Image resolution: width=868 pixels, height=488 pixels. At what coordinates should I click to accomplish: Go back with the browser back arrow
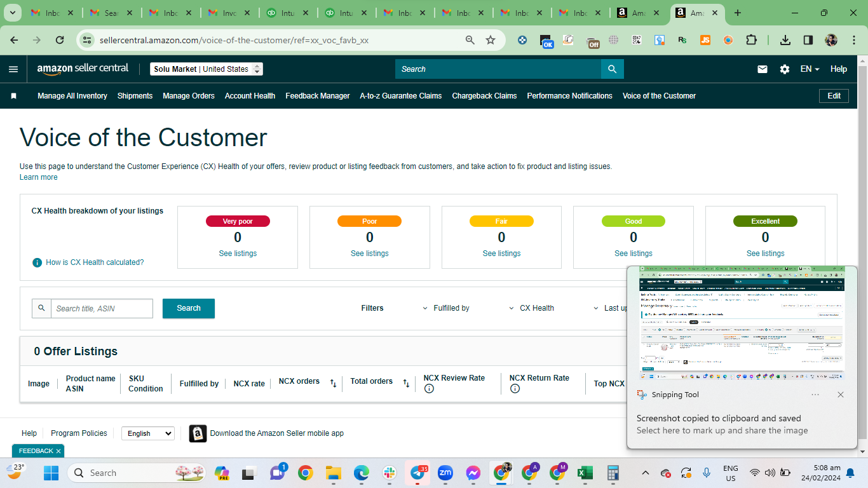coord(14,40)
